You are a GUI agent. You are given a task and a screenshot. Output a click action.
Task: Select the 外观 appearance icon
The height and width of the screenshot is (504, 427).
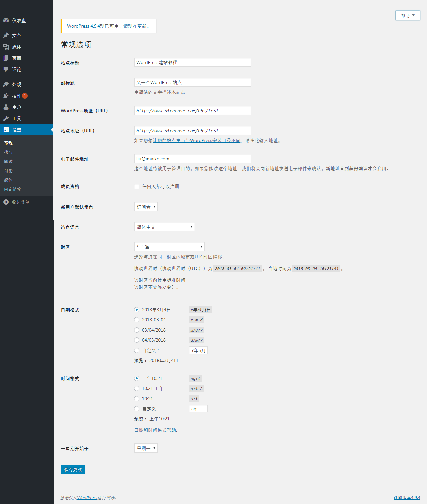pos(6,84)
